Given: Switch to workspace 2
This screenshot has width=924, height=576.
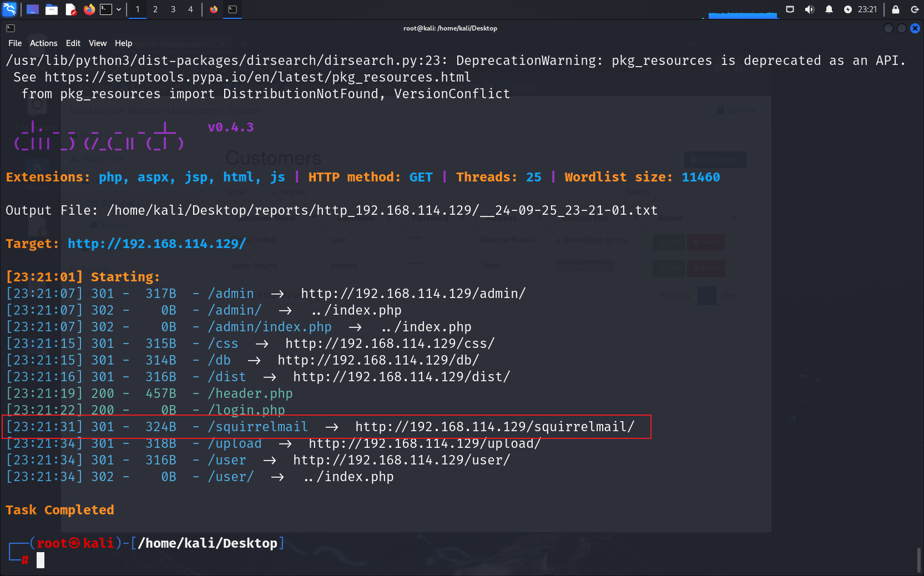Looking at the screenshot, I should coord(155,9).
